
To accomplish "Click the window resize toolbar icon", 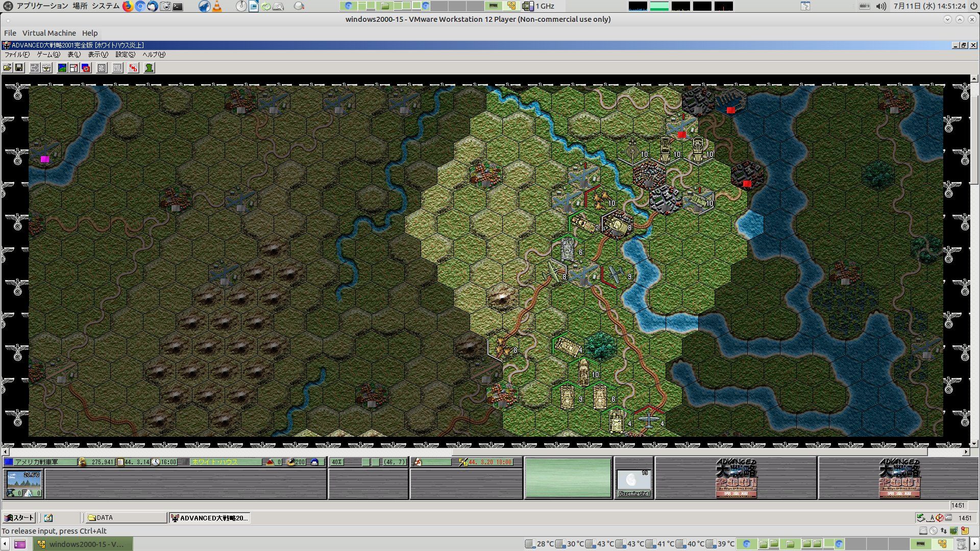I will 74,68.
